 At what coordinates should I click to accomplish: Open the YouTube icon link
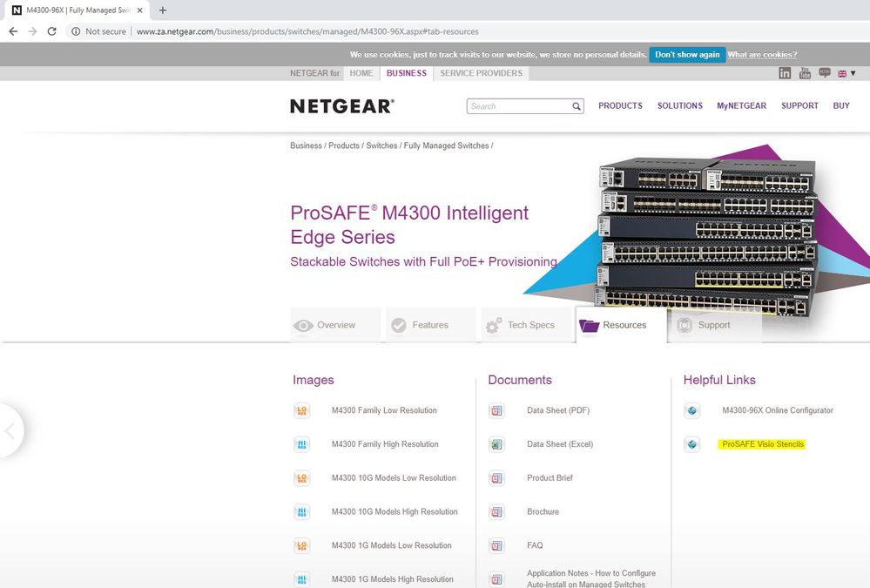[x=805, y=74]
